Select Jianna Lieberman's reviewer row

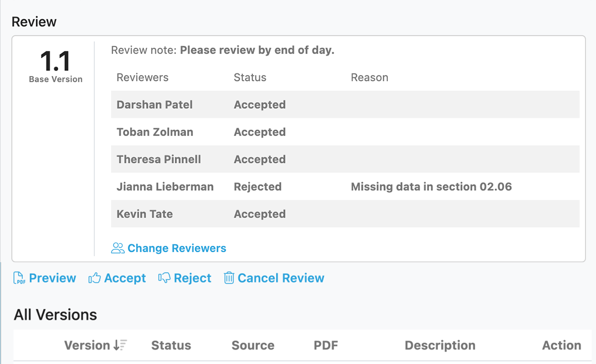pyautogui.click(x=165, y=187)
